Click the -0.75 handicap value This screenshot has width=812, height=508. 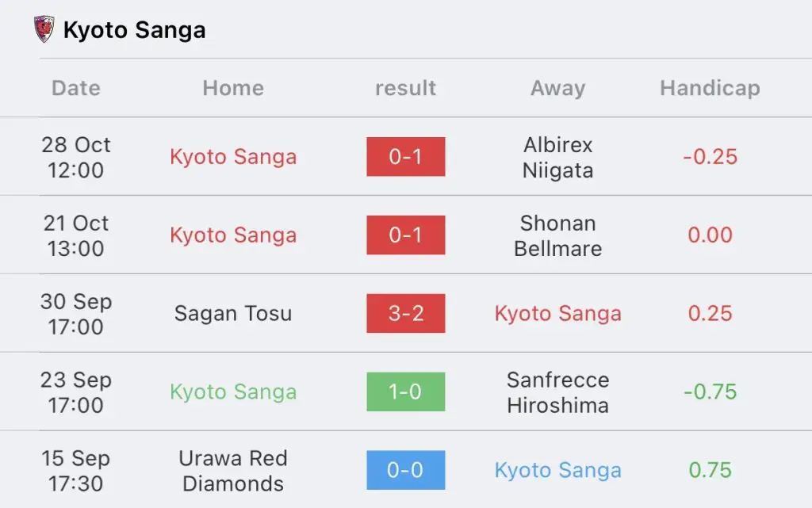(x=710, y=392)
